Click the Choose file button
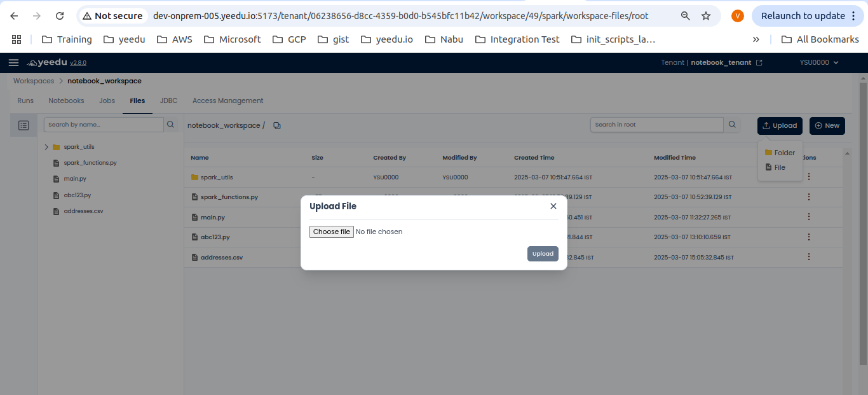This screenshot has width=868, height=395. 331,232
